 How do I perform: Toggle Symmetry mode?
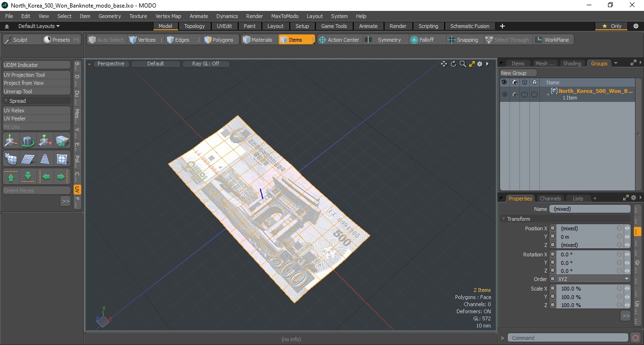(x=384, y=40)
